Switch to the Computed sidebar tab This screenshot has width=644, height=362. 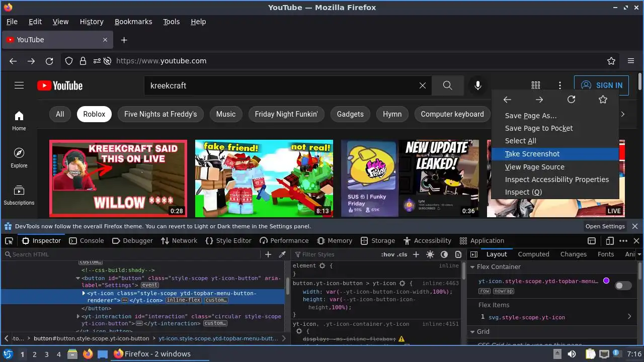pyautogui.click(x=533, y=254)
